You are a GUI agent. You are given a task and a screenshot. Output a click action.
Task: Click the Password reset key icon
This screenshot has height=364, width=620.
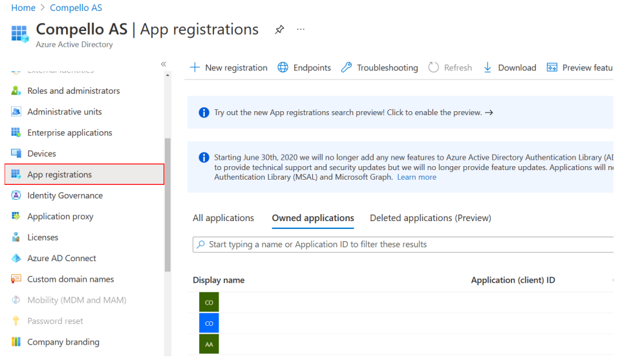(x=16, y=321)
